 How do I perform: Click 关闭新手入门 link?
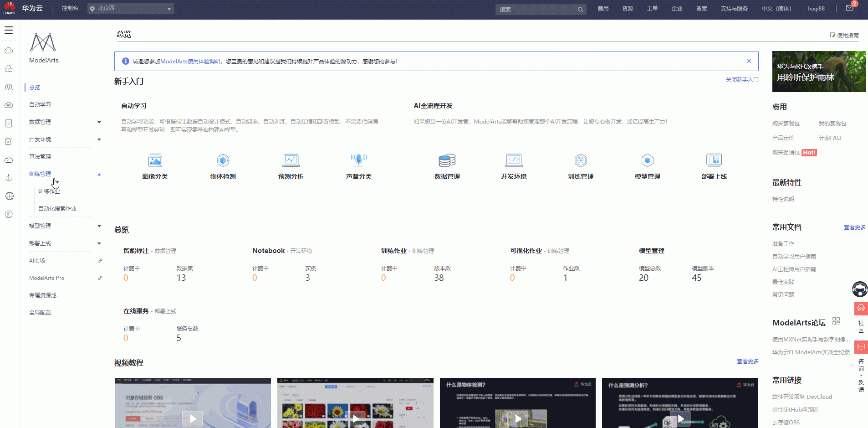point(742,80)
